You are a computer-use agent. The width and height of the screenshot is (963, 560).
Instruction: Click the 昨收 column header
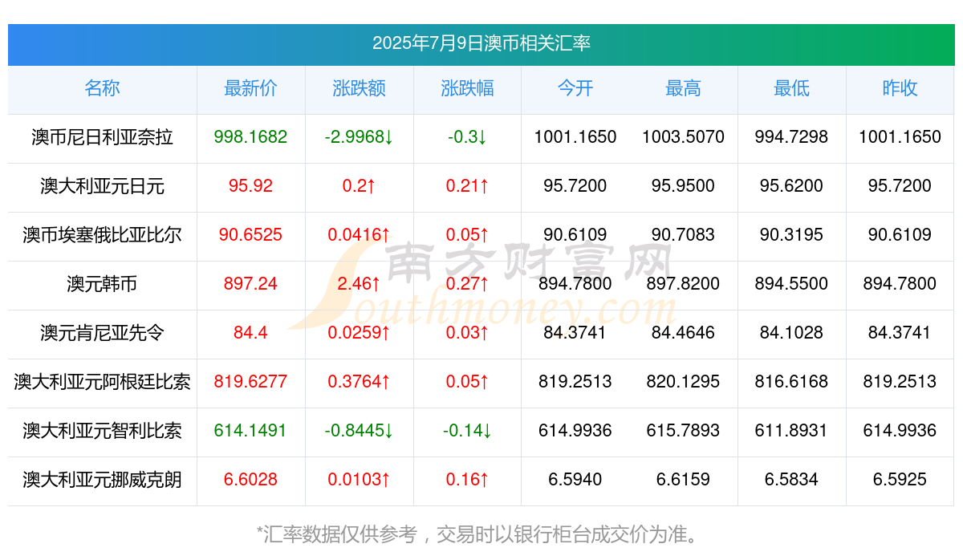coord(900,88)
